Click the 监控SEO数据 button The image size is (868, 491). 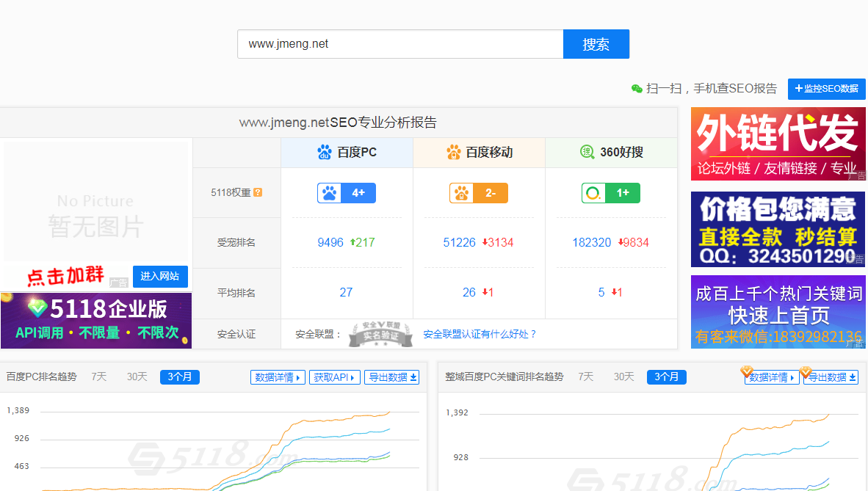826,89
